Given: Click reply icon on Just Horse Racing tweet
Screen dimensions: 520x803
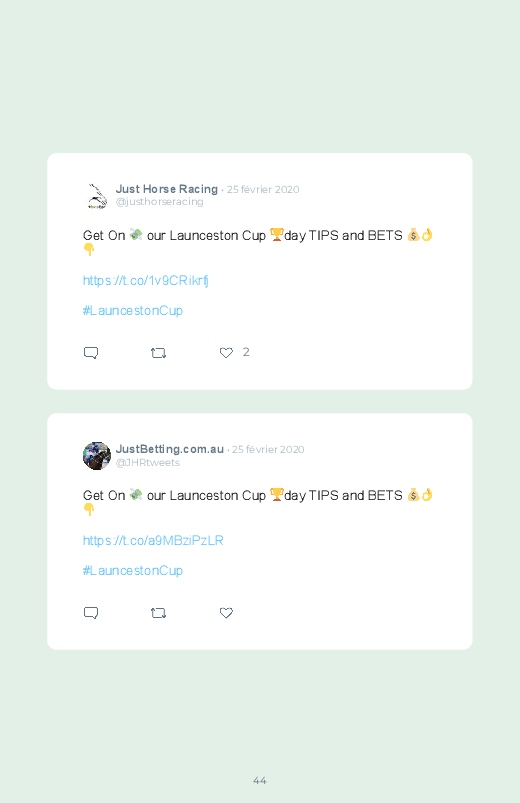Looking at the screenshot, I should click(91, 353).
